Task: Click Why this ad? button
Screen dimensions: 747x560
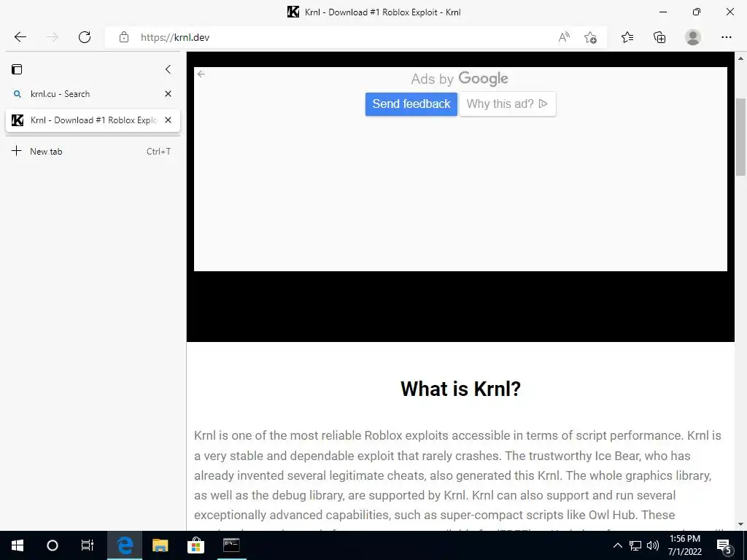Action: coord(508,104)
